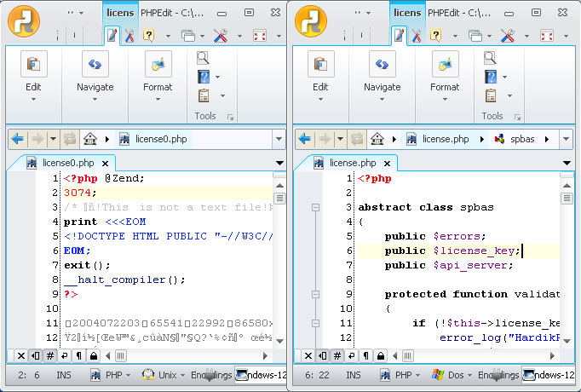Click the spbas class icon in the breadcrumb
Image resolution: width=581 pixels, height=392 pixels.
(499, 139)
